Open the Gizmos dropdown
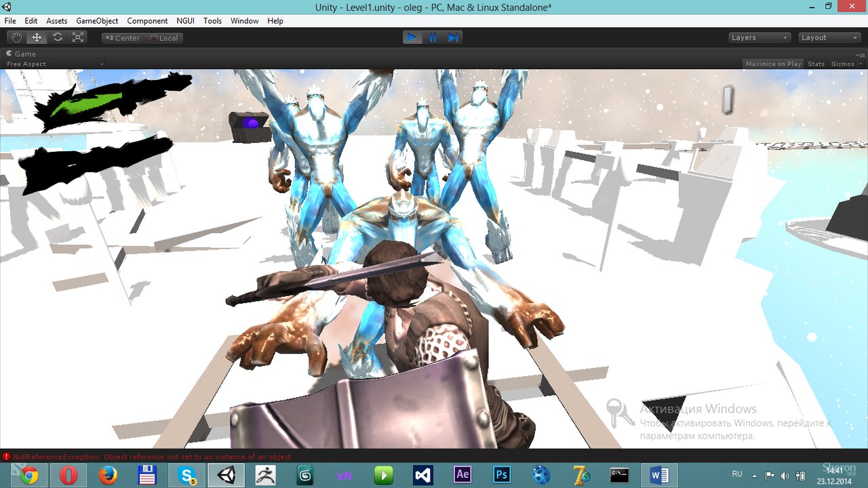Viewport: 868px width, 488px height. pos(846,64)
